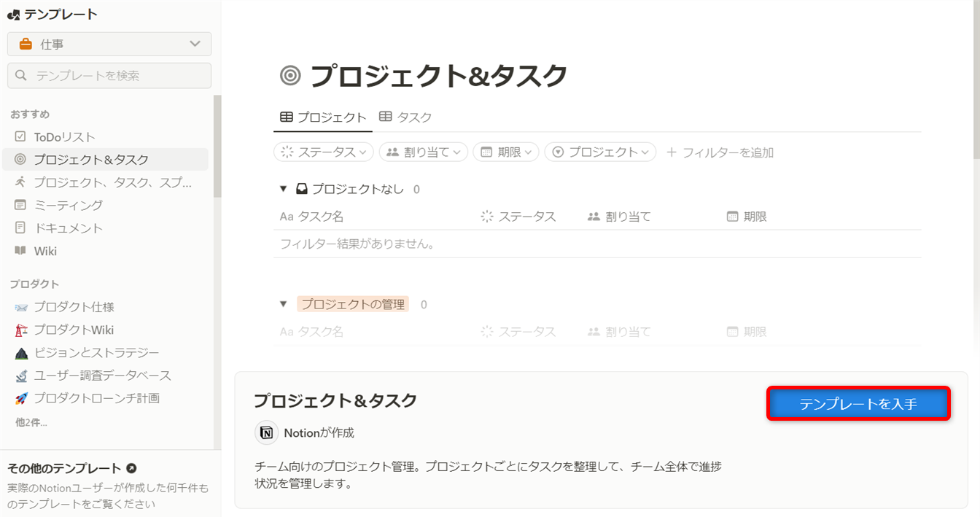Show more templates via 他2件…
The image size is (980, 517).
point(31,422)
